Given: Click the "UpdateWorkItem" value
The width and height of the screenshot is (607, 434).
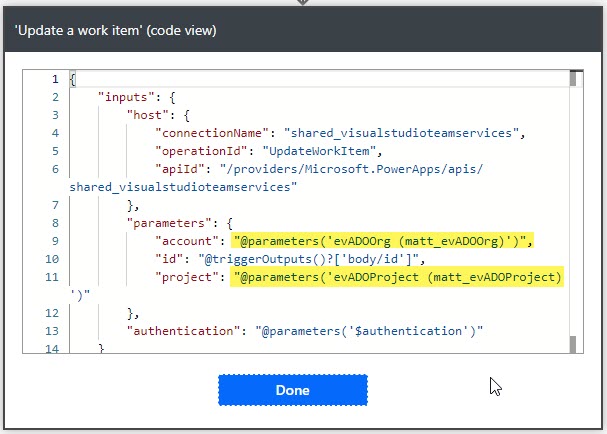Looking at the screenshot, I should pyautogui.click(x=319, y=151).
